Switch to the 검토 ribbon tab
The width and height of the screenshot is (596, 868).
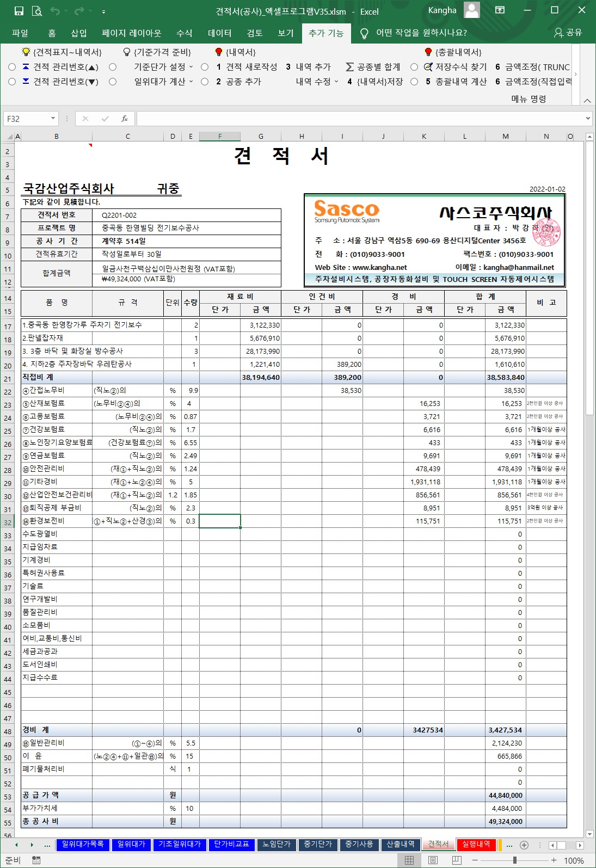tap(255, 33)
